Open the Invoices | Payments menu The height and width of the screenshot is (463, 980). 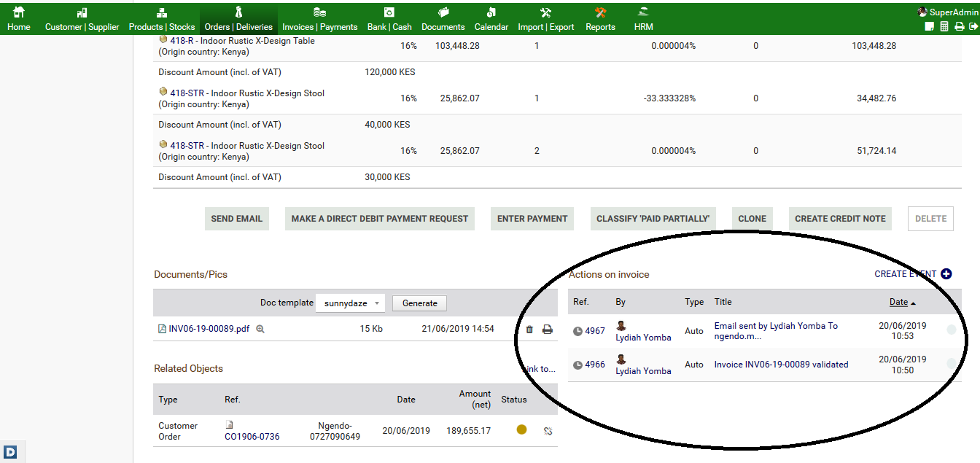319,20
